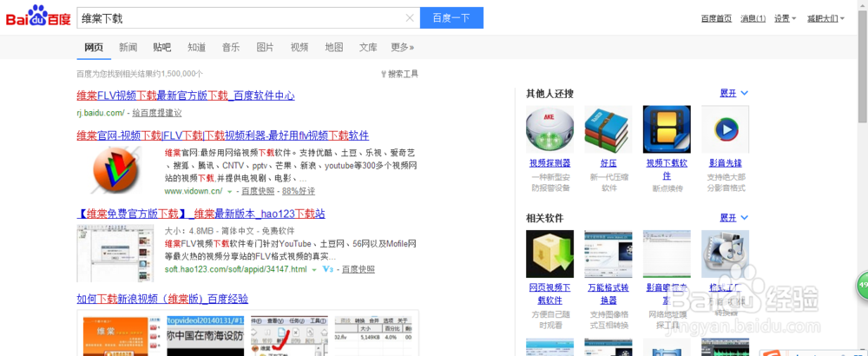Screen dimensions: 868x356
Task: Click the 网页视频下载软件 text link
Action: click(x=549, y=294)
